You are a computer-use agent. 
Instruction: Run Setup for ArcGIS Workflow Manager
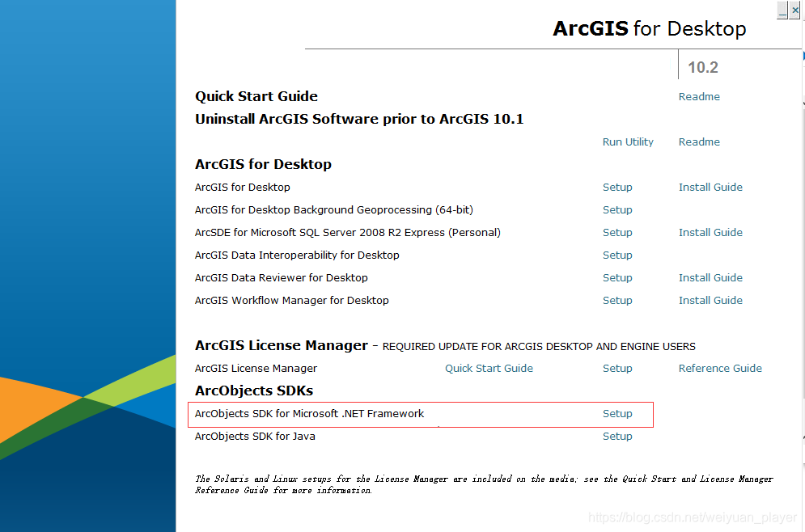point(617,300)
